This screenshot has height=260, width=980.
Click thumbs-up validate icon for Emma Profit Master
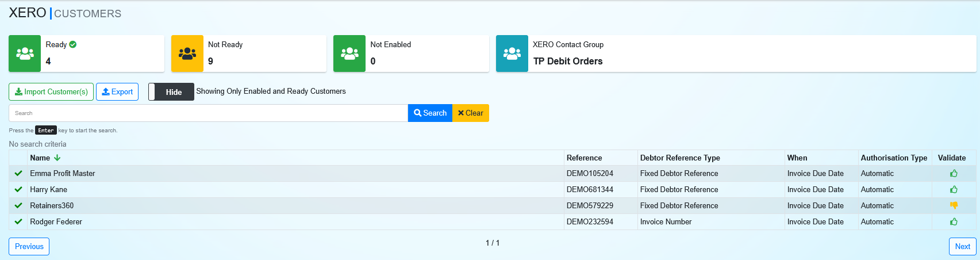pyautogui.click(x=954, y=173)
